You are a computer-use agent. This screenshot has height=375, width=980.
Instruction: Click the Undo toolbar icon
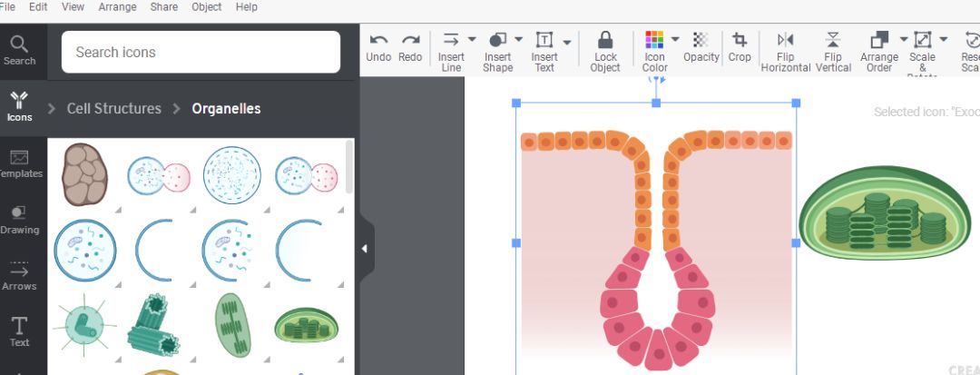[x=378, y=40]
